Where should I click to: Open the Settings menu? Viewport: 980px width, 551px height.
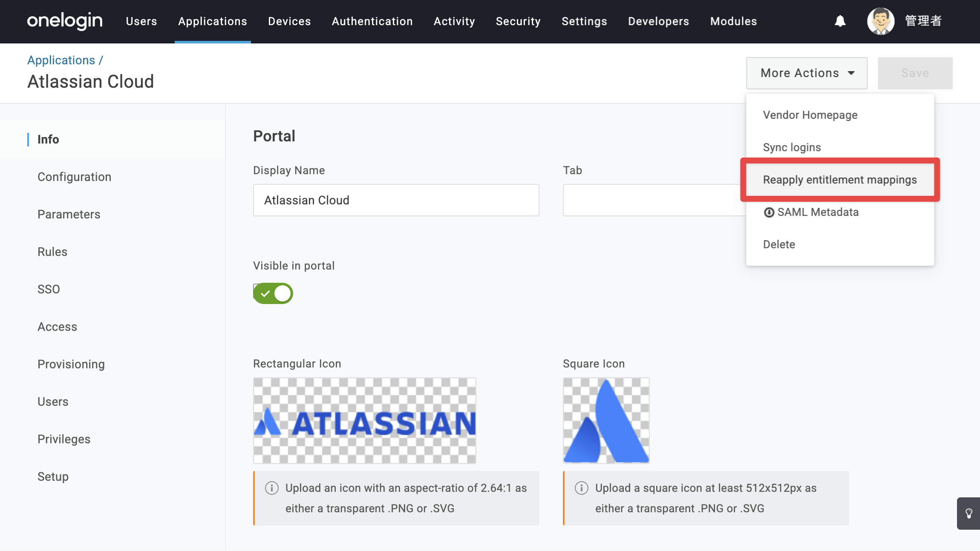(584, 21)
